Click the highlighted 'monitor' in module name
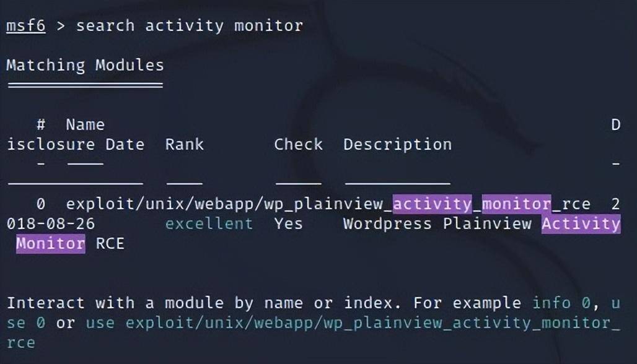637x364 pixels. pos(516,204)
